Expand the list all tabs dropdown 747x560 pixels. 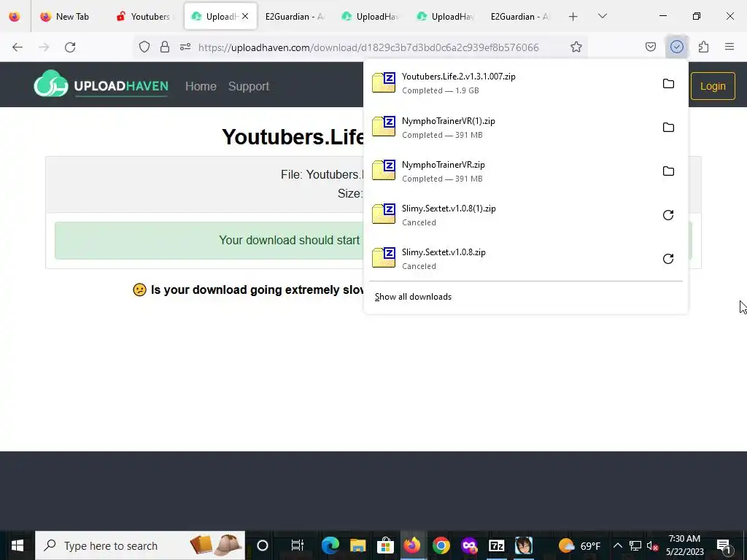click(602, 16)
